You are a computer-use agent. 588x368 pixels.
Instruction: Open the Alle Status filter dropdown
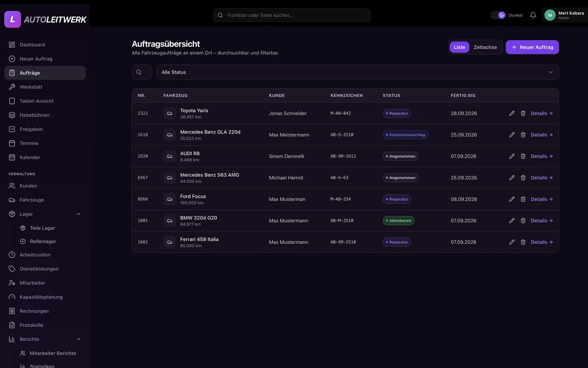[357, 72]
